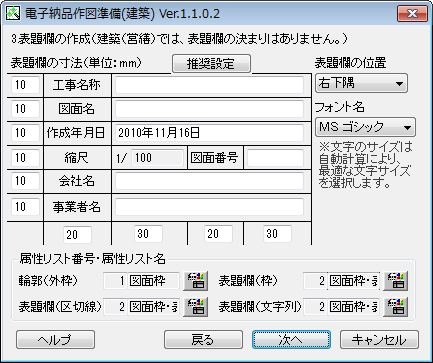Click the ヘルプ button
Screen dimensions: 433x363
tap(55, 340)
